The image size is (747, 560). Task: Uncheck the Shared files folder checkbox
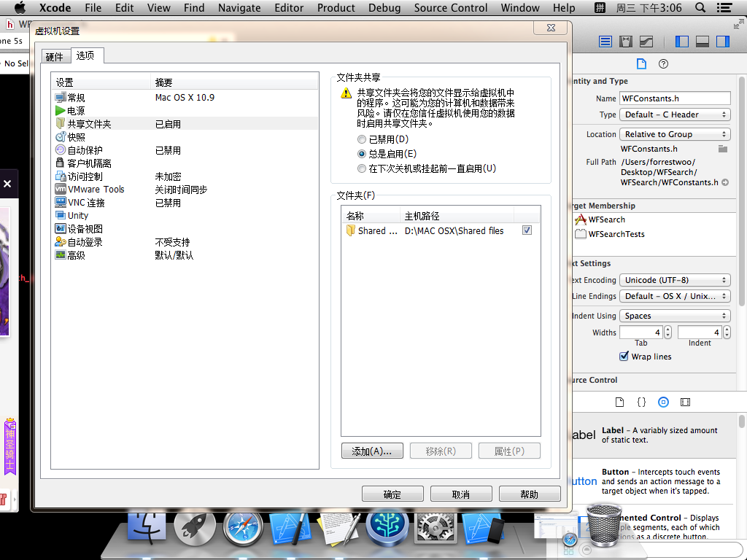[527, 230]
